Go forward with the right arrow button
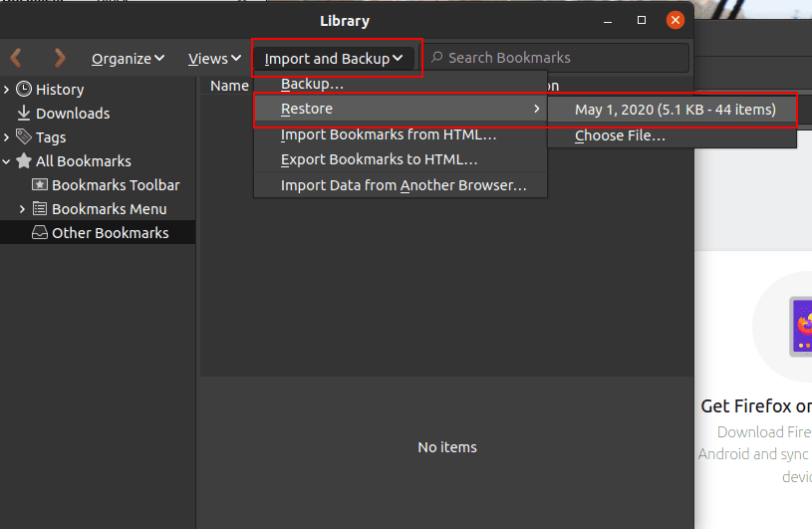 (60, 58)
